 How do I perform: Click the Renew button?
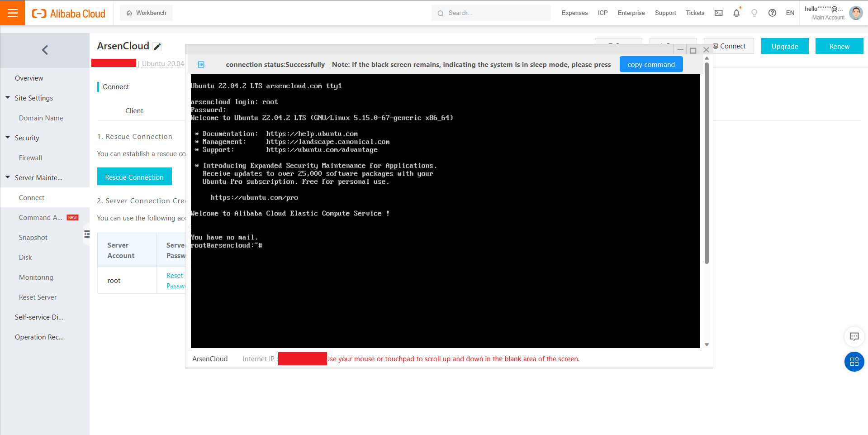(839, 46)
